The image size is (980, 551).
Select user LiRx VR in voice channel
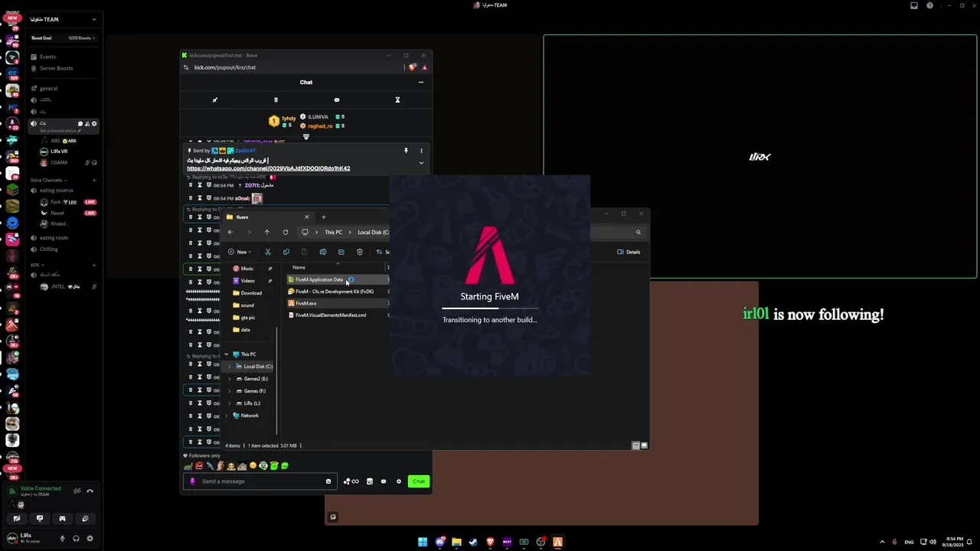tap(59, 152)
